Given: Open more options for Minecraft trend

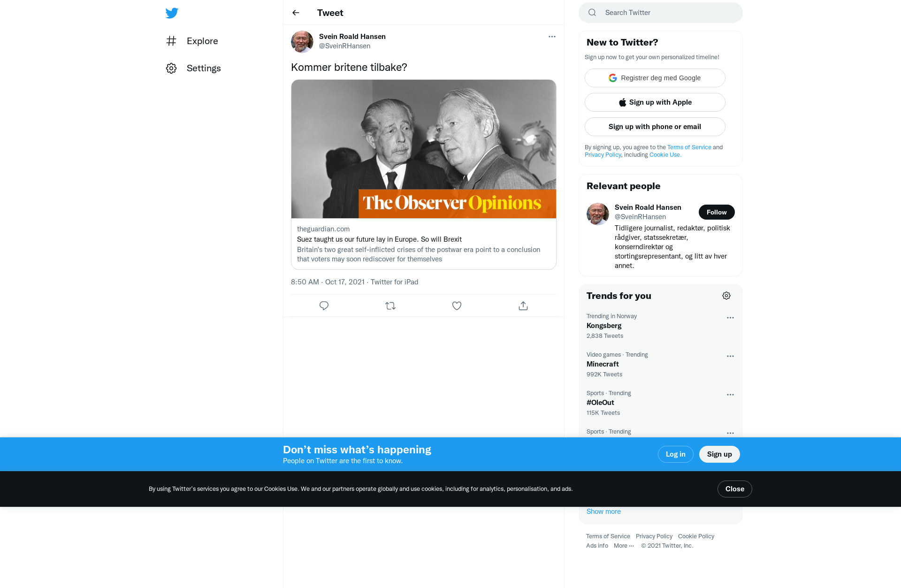Looking at the screenshot, I should click(730, 356).
